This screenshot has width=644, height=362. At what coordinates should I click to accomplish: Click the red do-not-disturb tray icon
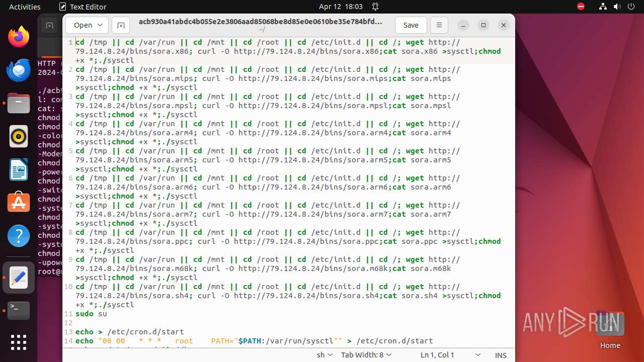581,7
